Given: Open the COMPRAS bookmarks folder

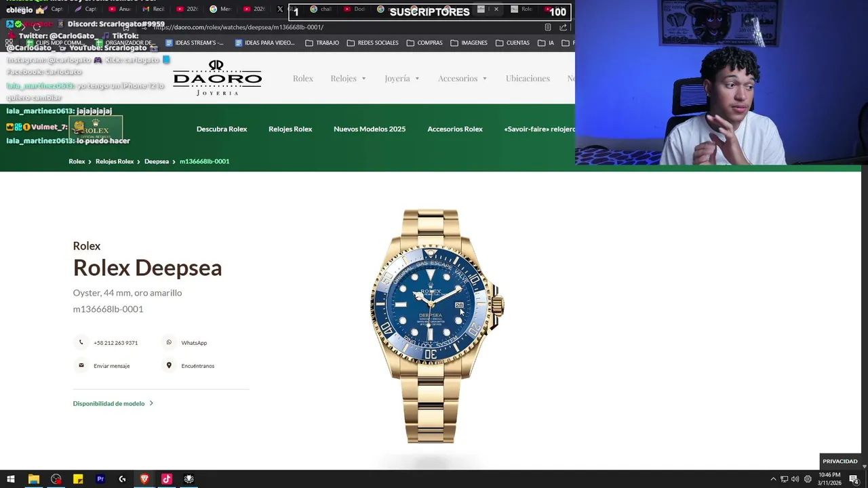Looking at the screenshot, I should (425, 43).
